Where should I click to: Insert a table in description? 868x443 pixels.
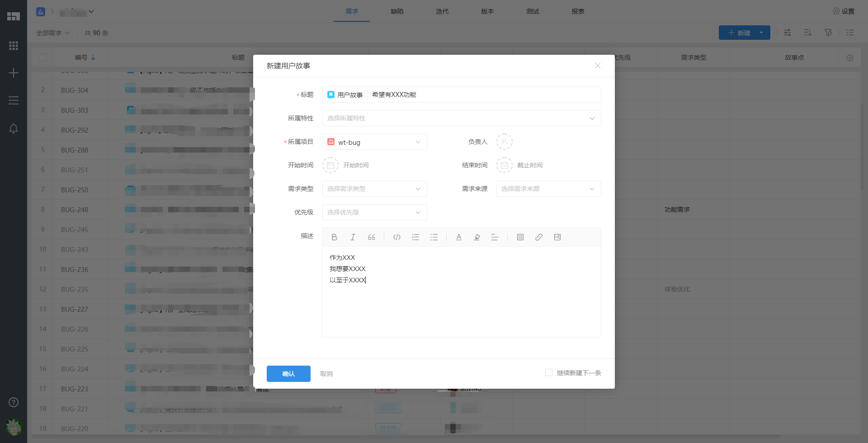pyautogui.click(x=520, y=237)
